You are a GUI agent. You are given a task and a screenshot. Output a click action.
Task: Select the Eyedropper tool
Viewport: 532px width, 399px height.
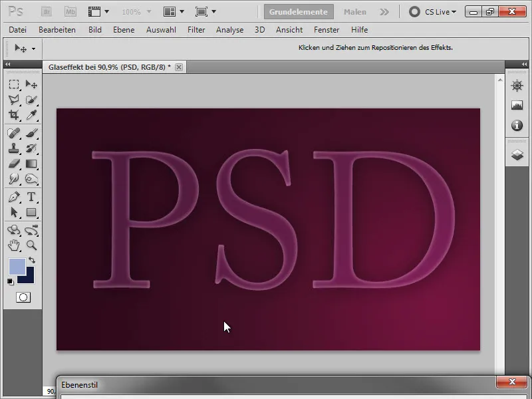click(x=31, y=115)
